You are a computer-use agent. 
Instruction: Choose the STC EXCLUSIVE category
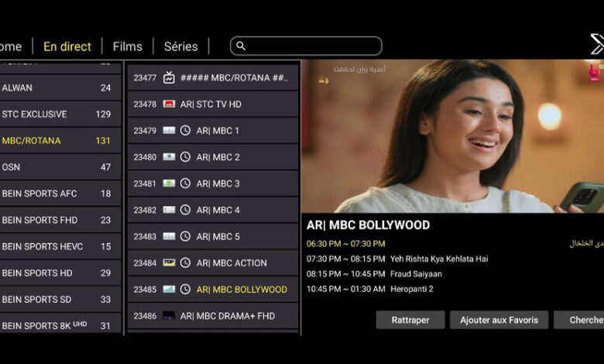coord(58,115)
